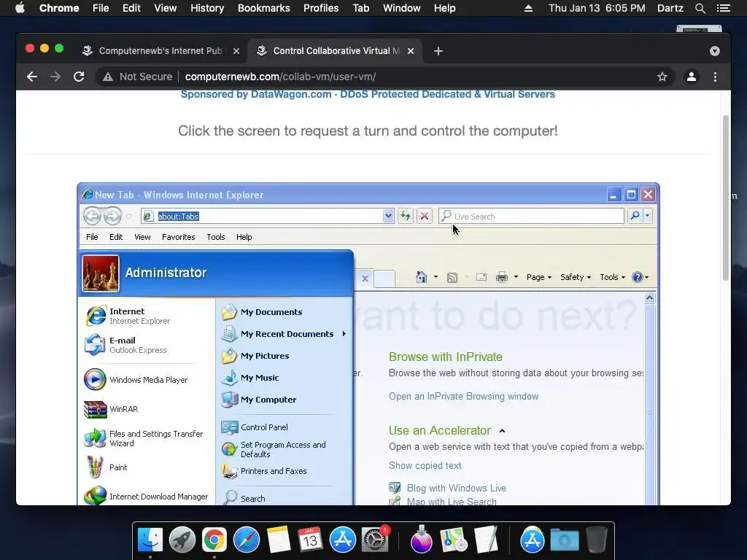The height and width of the screenshot is (560, 747).
Task: Expand IE address bar dropdown
Action: pyautogui.click(x=388, y=216)
